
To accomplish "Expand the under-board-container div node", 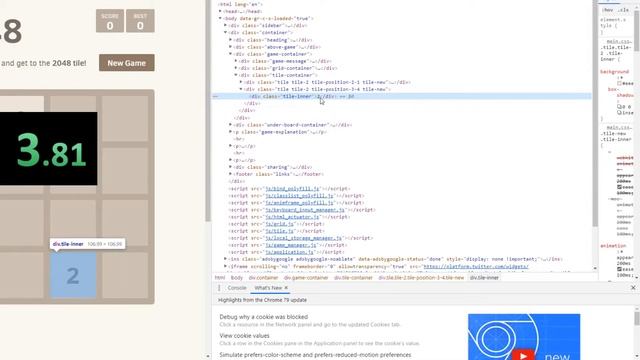I will click(x=231, y=124).
